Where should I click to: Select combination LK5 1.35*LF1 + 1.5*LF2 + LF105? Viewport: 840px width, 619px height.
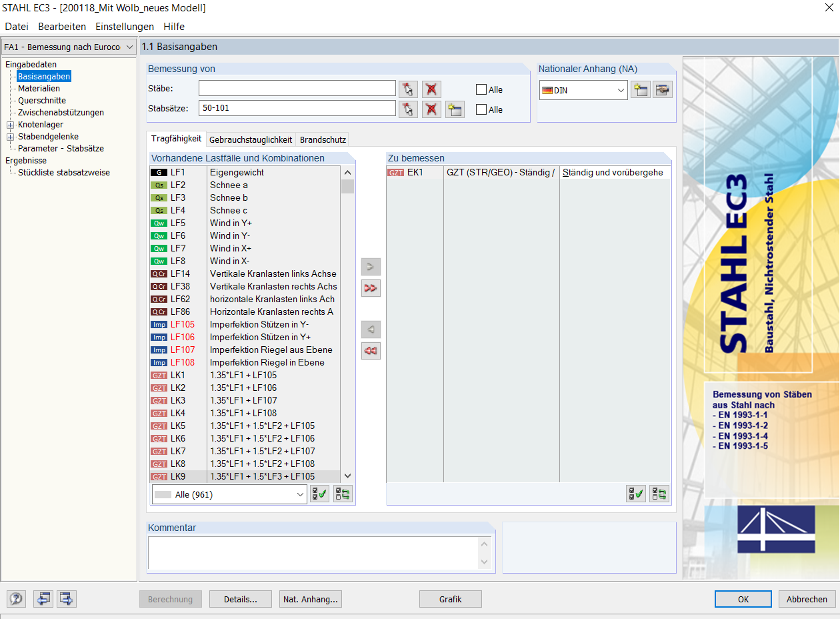click(x=245, y=426)
